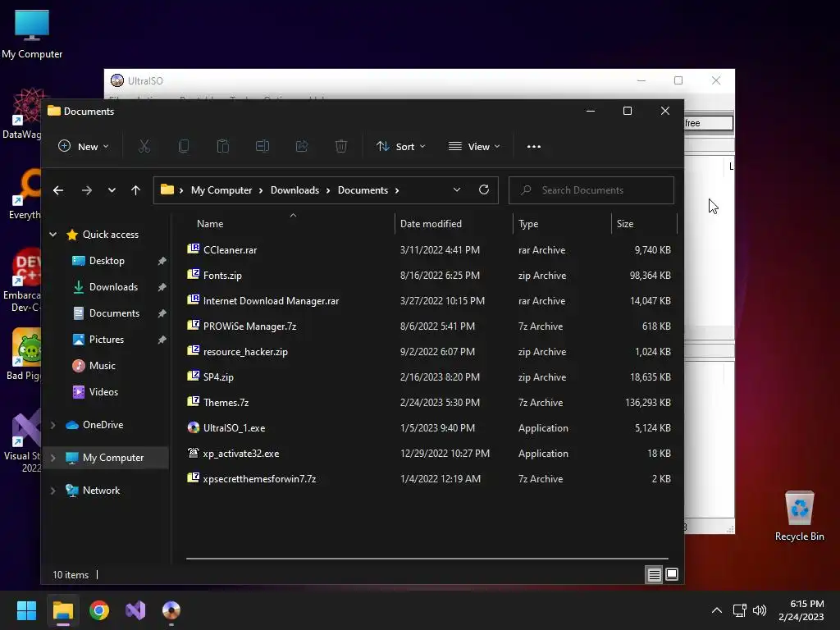Click the Search Documents field
The width and height of the screenshot is (840, 630).
click(591, 190)
